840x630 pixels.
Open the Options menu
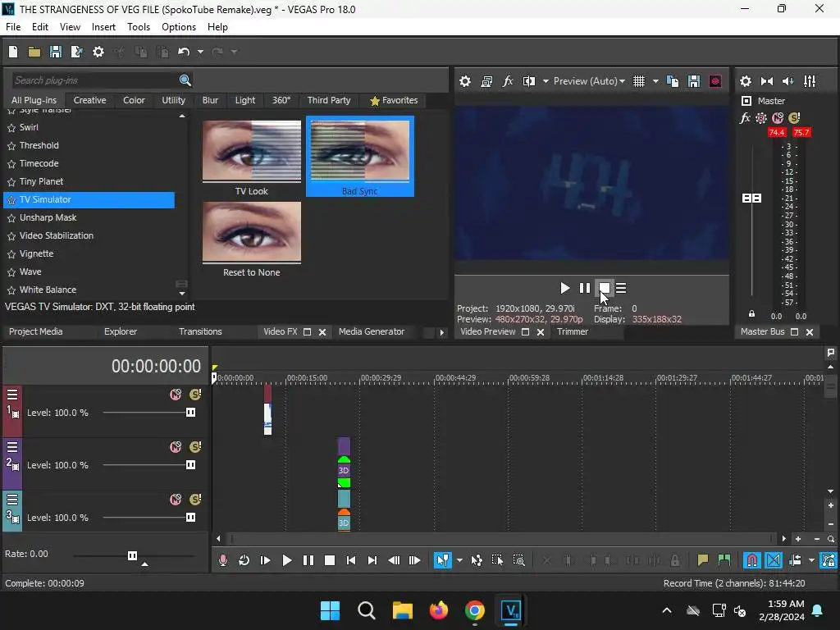(x=178, y=27)
